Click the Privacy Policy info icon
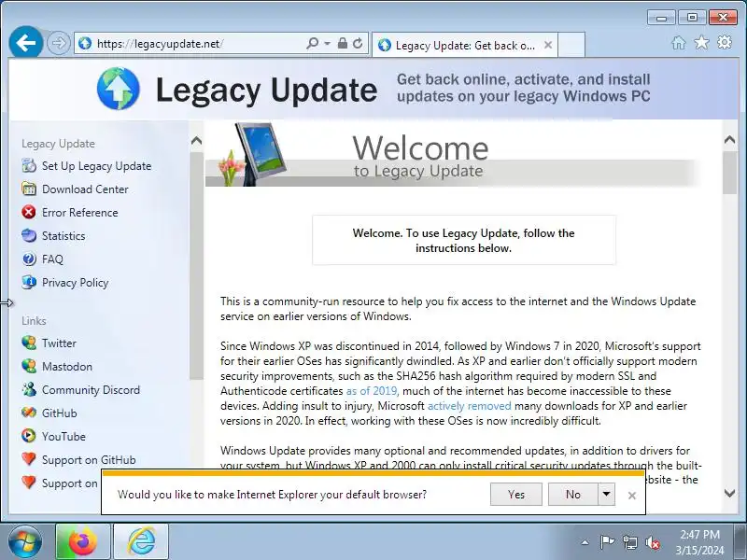 29,282
